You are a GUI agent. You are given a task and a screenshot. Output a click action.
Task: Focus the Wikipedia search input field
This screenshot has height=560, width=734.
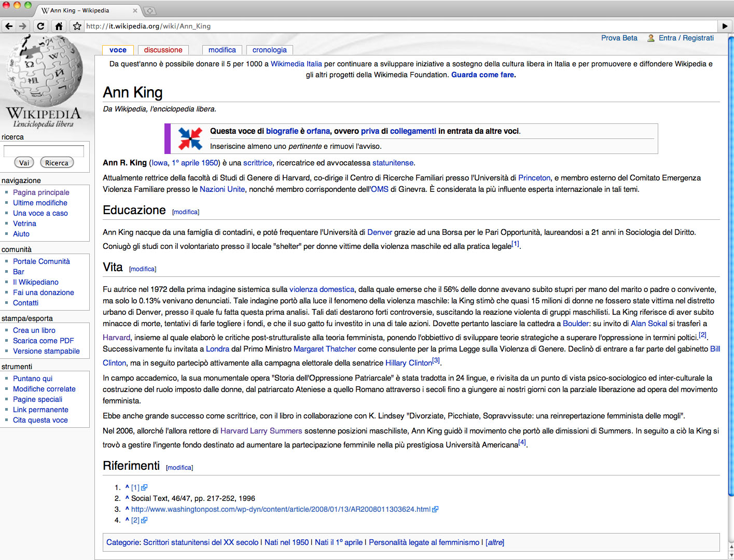[x=44, y=150]
